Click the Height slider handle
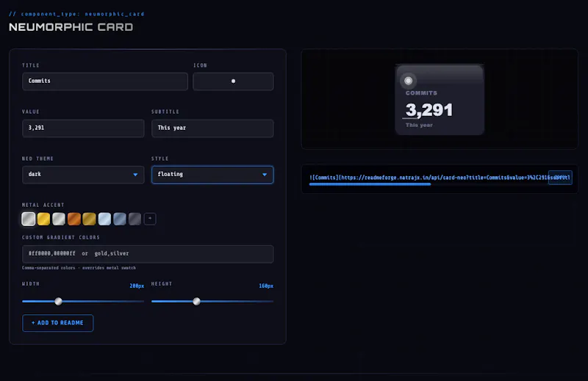The height and width of the screenshot is (381, 588). coord(196,301)
